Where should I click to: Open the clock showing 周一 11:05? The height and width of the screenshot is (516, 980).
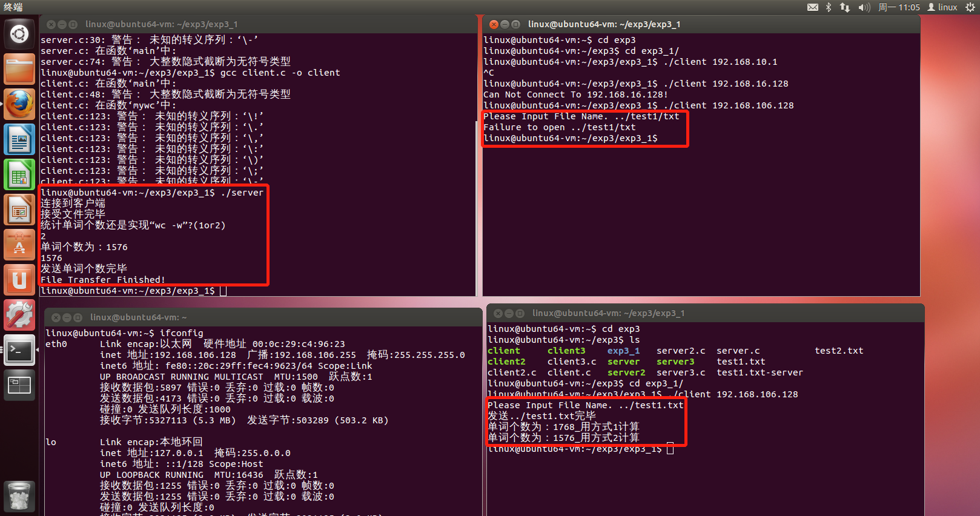[x=899, y=7]
